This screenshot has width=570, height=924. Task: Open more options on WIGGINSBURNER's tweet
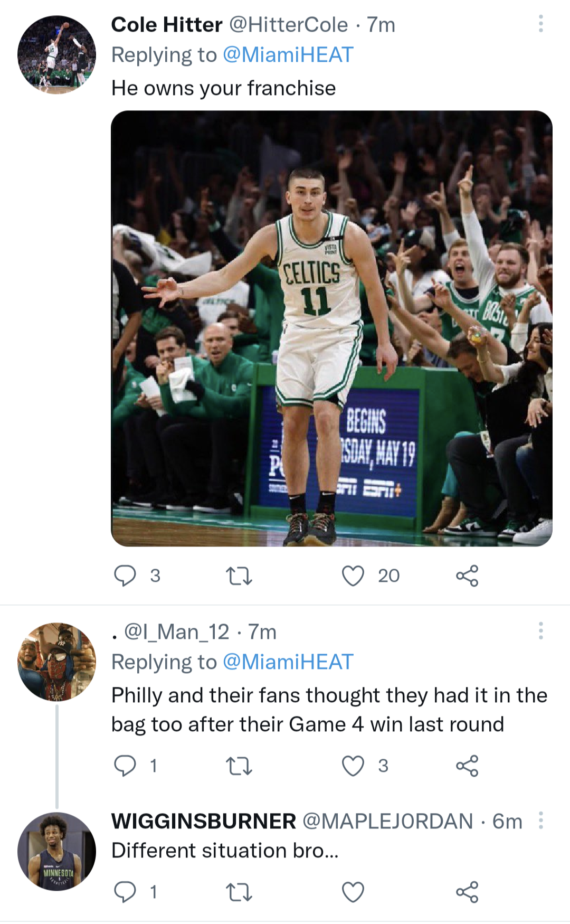[x=540, y=820]
